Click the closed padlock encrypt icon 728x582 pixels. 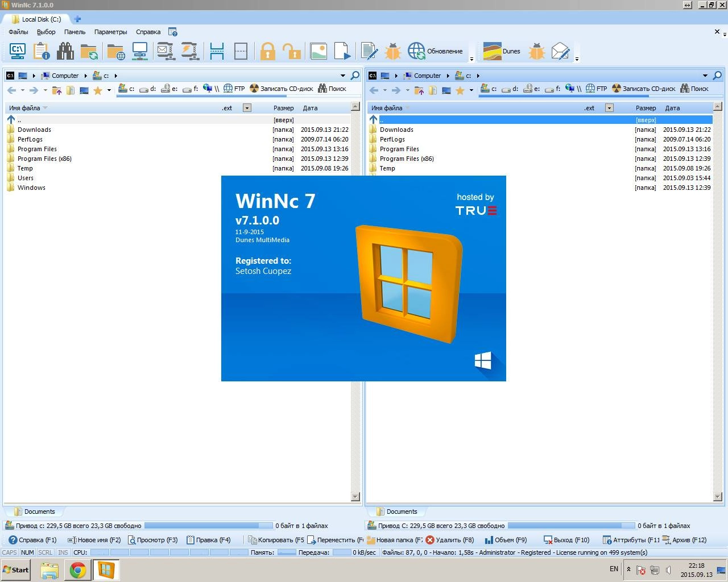tap(268, 51)
